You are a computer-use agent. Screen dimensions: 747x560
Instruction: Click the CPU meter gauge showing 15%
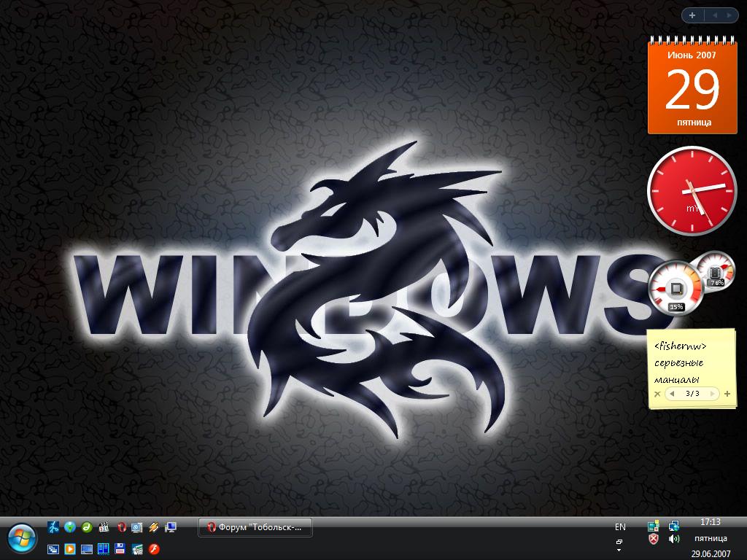pyautogui.click(x=676, y=288)
